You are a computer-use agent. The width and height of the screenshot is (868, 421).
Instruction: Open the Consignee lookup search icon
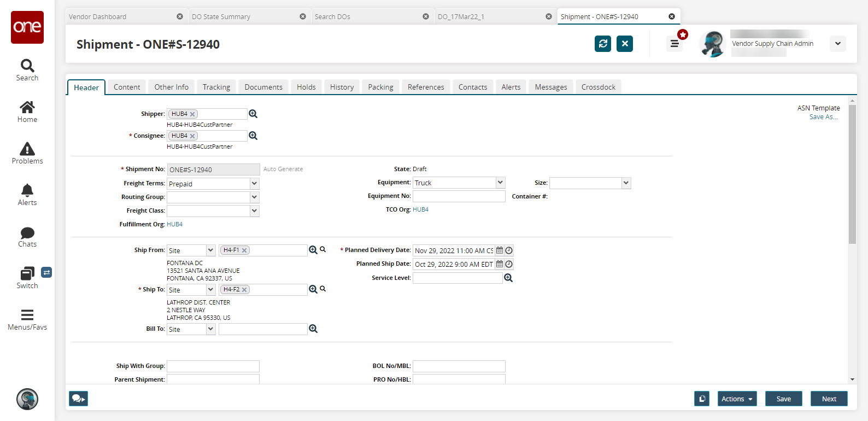pos(253,136)
